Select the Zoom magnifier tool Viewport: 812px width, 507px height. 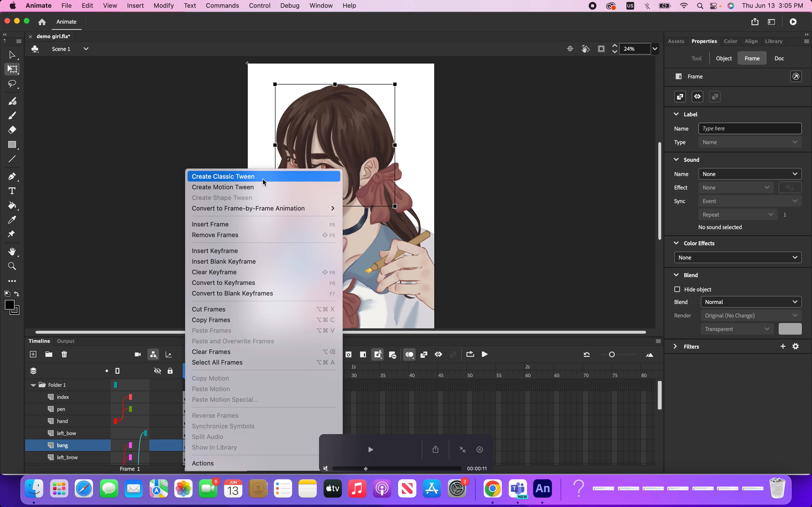(x=12, y=266)
